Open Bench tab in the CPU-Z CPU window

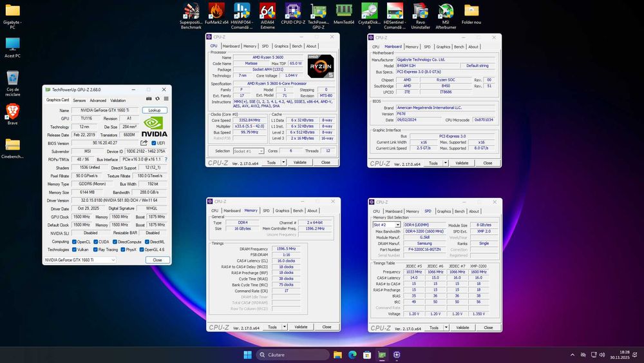coord(297,46)
